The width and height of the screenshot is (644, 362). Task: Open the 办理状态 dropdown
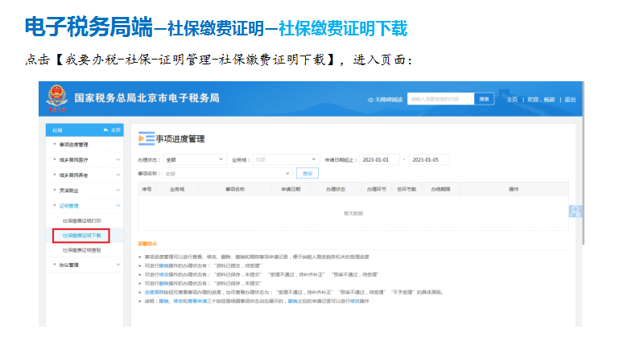click(x=195, y=159)
